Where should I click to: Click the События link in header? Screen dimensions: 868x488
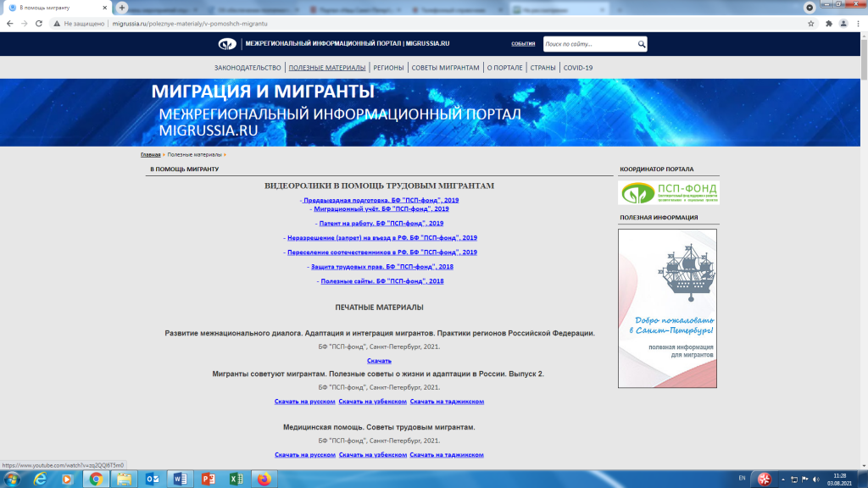(523, 44)
